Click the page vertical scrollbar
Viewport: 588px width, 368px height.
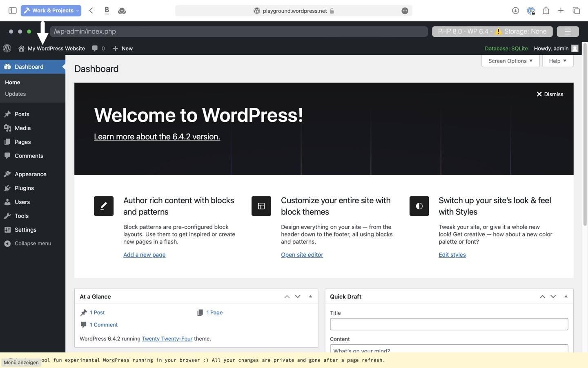point(585,134)
